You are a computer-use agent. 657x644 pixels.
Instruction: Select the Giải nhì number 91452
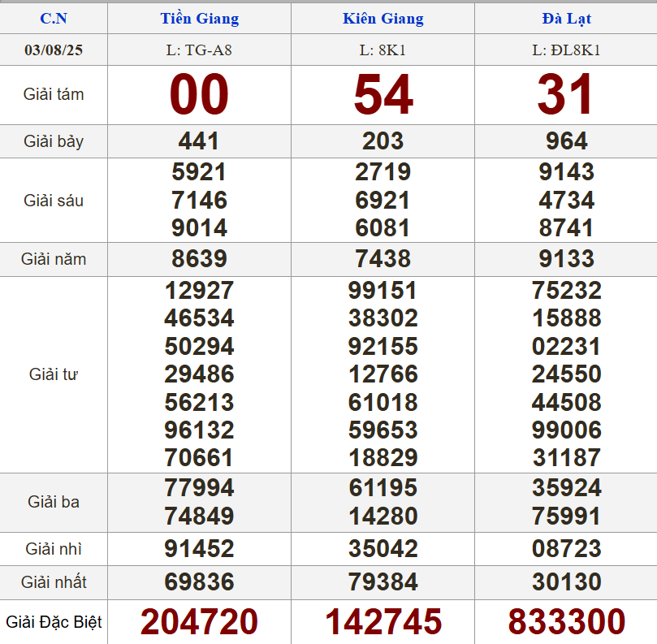[199, 549]
